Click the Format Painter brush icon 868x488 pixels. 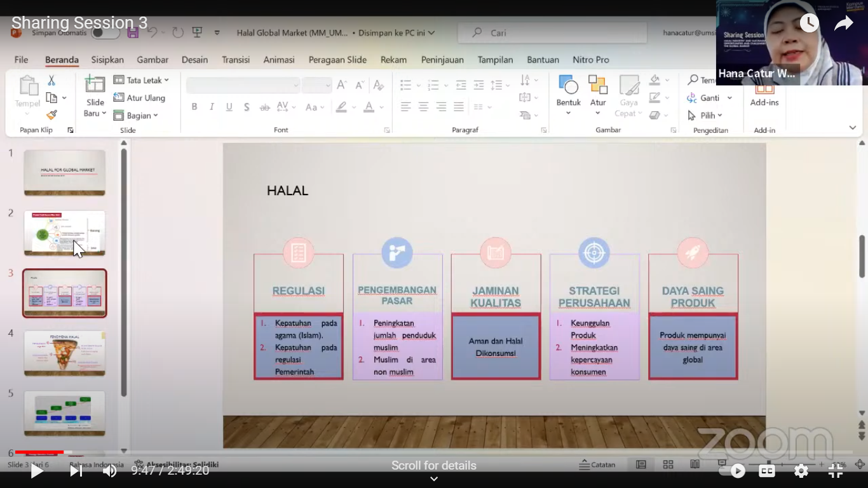click(51, 115)
